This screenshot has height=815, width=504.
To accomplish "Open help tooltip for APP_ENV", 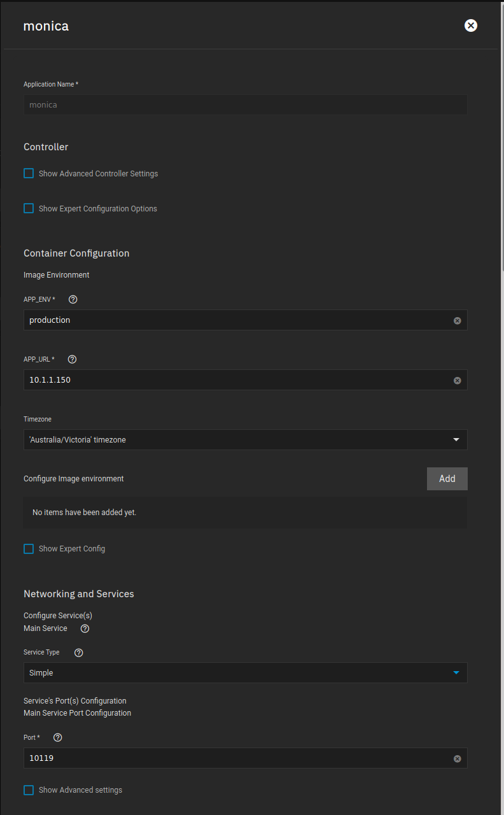I will [x=73, y=299].
